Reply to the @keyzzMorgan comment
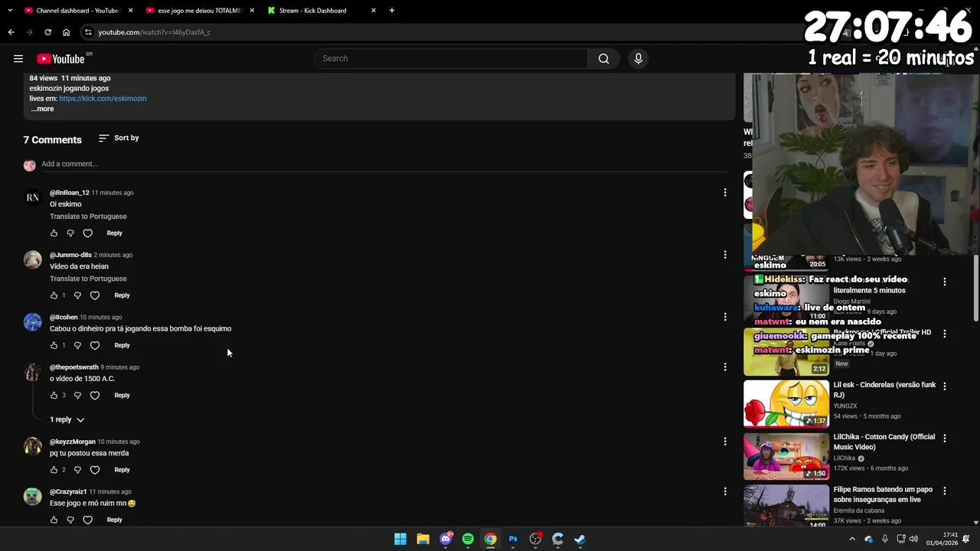This screenshot has width=980, height=551. pos(122,470)
